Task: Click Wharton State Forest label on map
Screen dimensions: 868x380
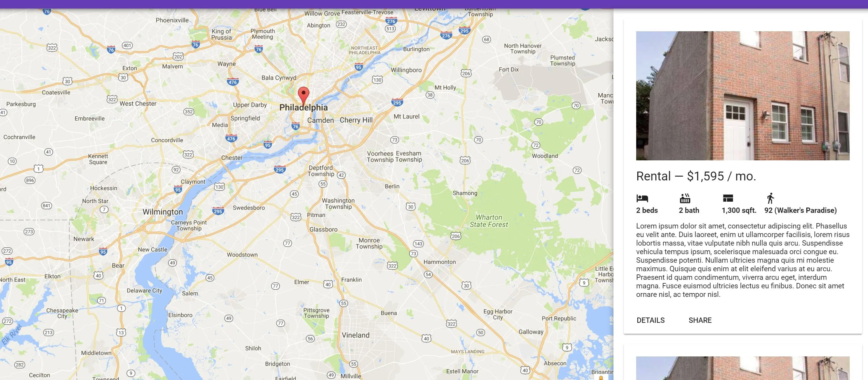Action: click(x=489, y=221)
